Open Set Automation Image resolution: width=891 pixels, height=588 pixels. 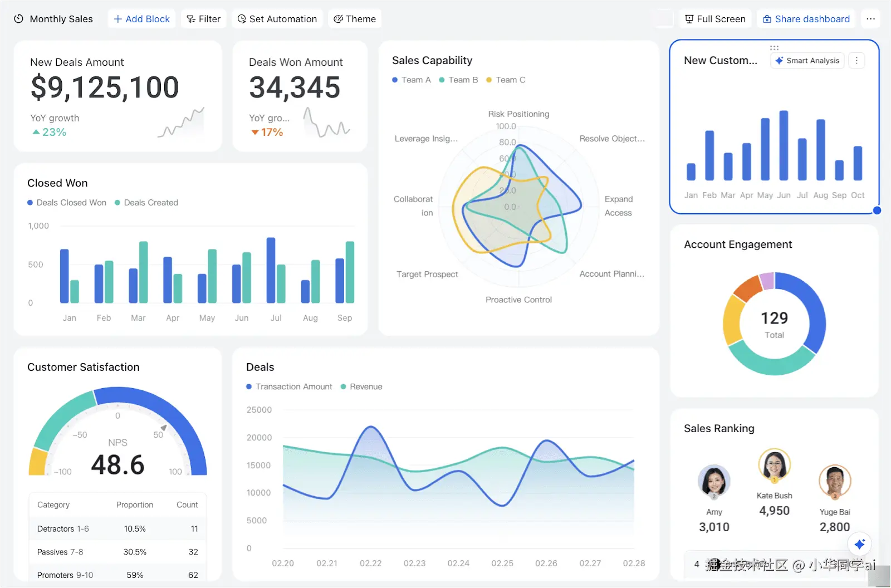click(277, 19)
